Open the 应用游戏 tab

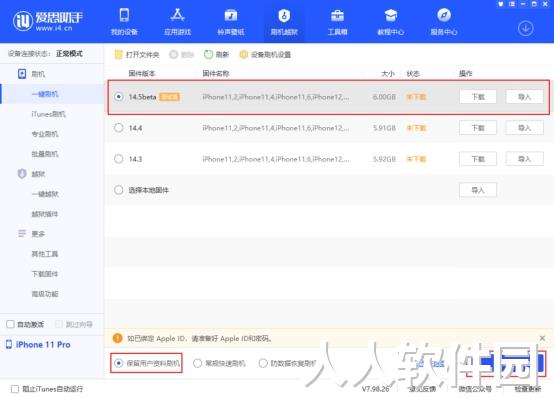tap(177, 22)
